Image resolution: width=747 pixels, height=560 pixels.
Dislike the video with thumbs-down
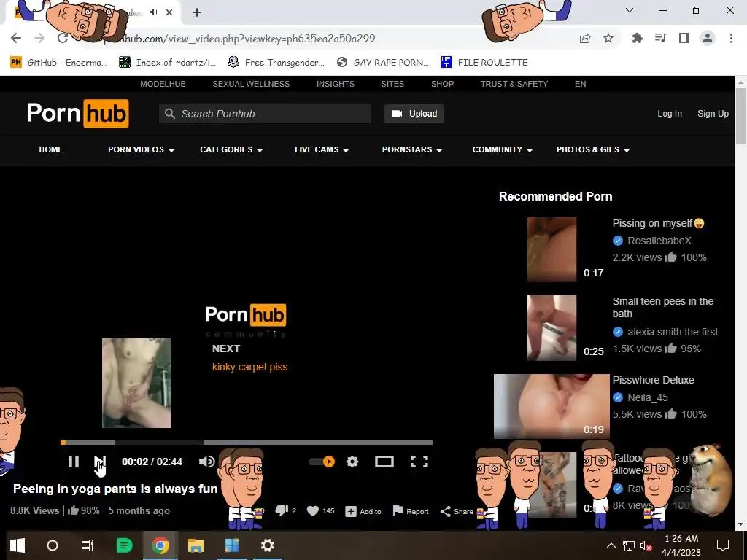pos(282,511)
